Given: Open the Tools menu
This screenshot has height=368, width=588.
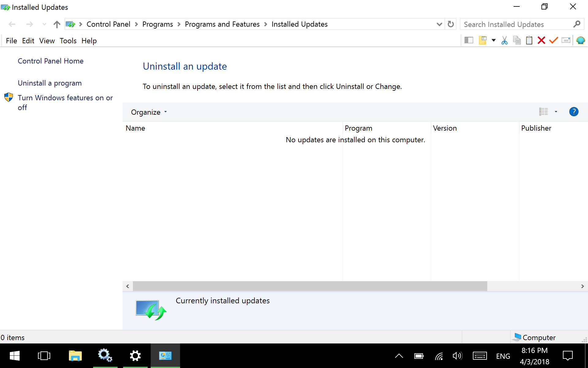Looking at the screenshot, I should point(68,41).
